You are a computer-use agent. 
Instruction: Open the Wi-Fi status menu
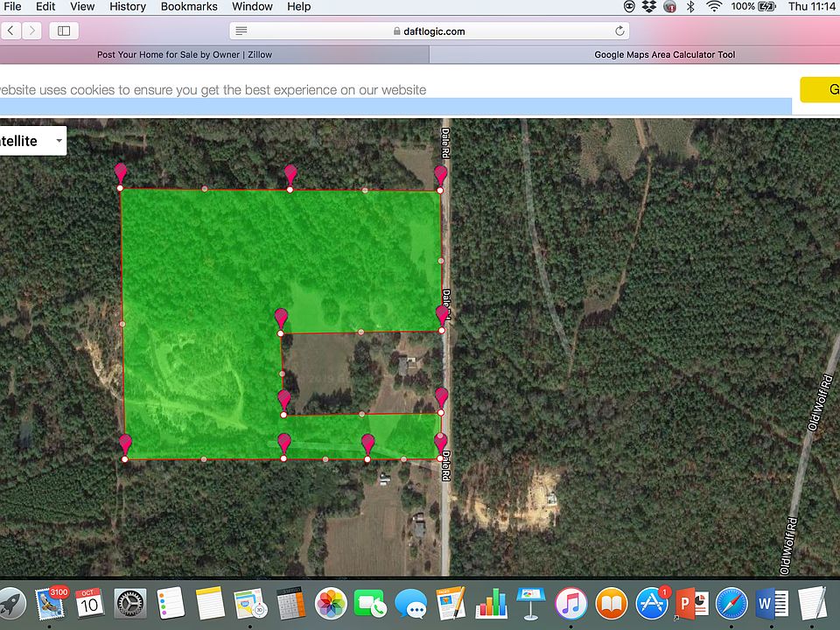point(714,6)
